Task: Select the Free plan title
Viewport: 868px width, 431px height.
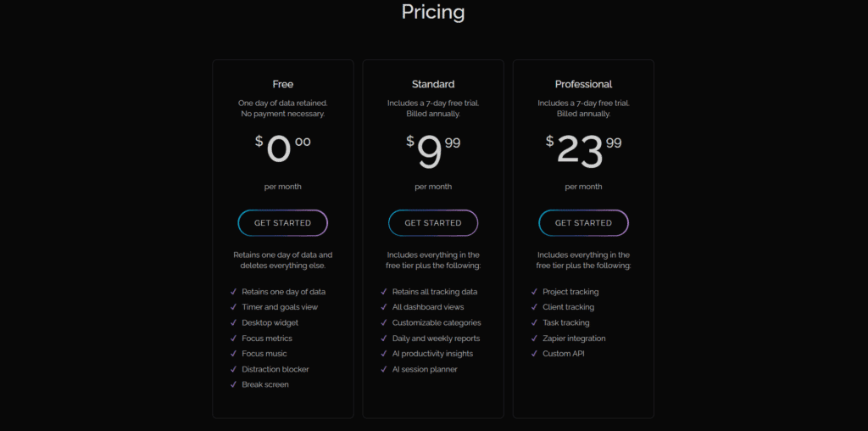Action: pos(283,84)
